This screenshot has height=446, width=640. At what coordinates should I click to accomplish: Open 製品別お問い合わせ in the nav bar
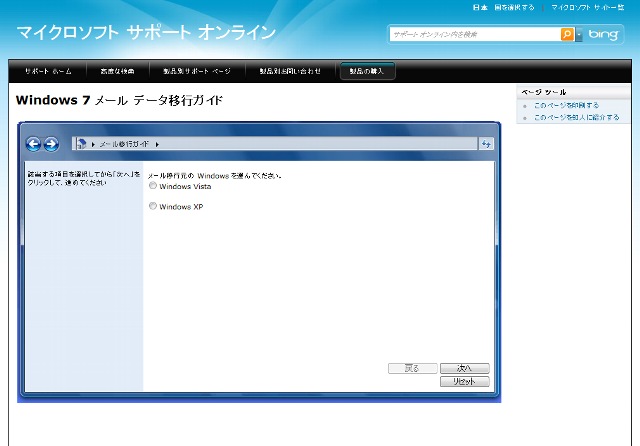click(290, 71)
